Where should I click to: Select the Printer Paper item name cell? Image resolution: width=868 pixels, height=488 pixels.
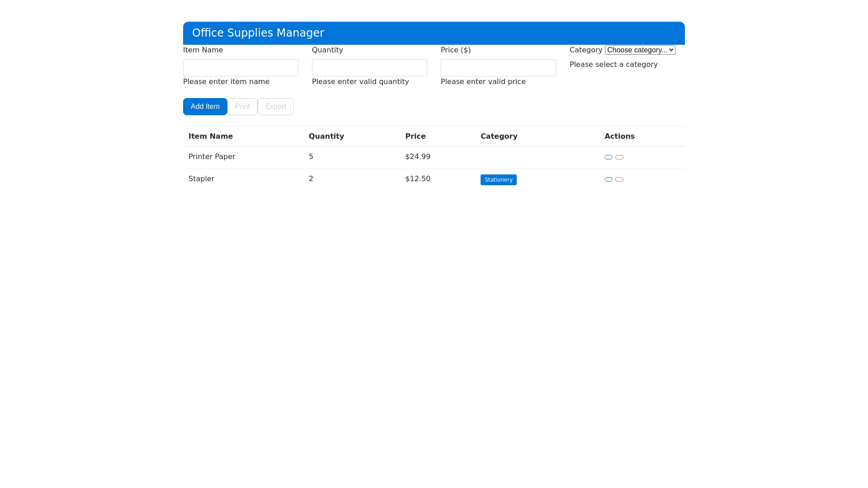212,157
